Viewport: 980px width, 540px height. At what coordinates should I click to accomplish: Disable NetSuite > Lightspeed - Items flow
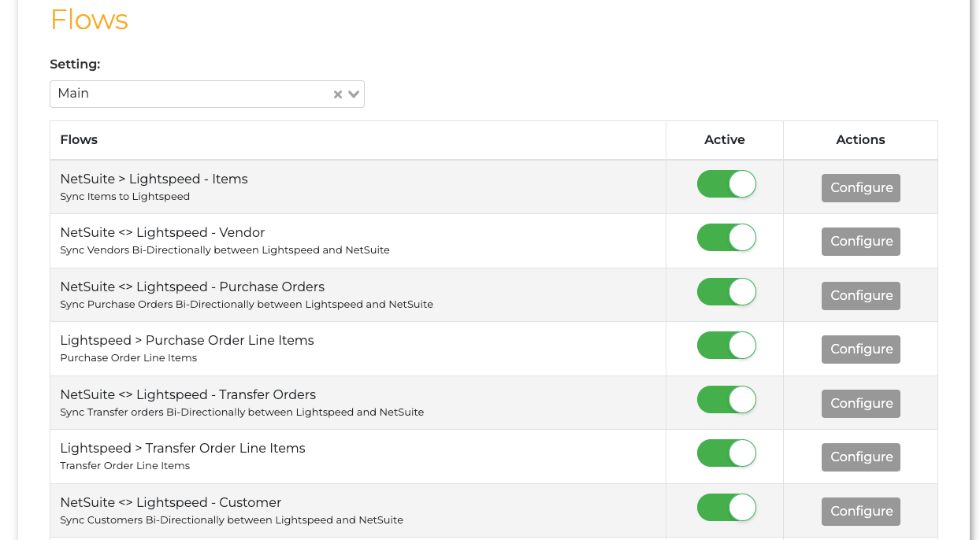click(726, 184)
